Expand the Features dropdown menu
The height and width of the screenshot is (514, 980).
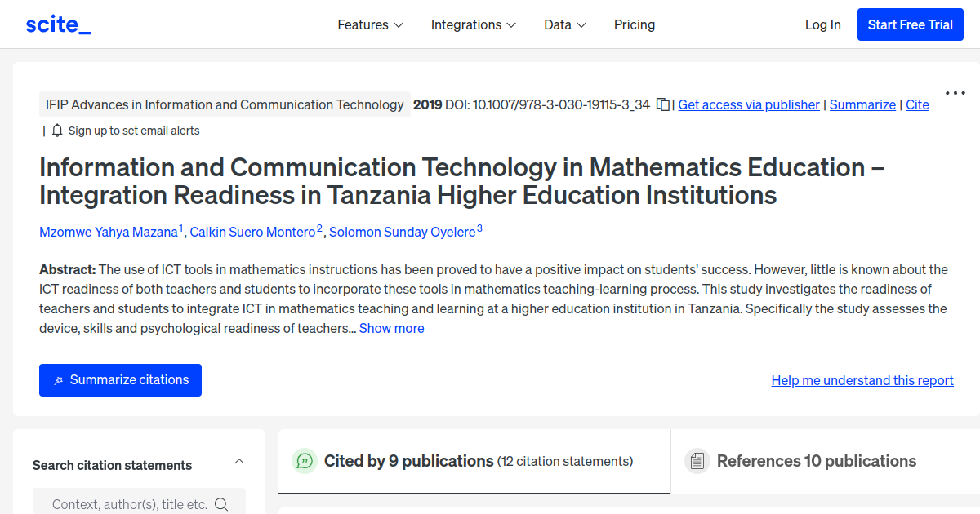(x=371, y=24)
